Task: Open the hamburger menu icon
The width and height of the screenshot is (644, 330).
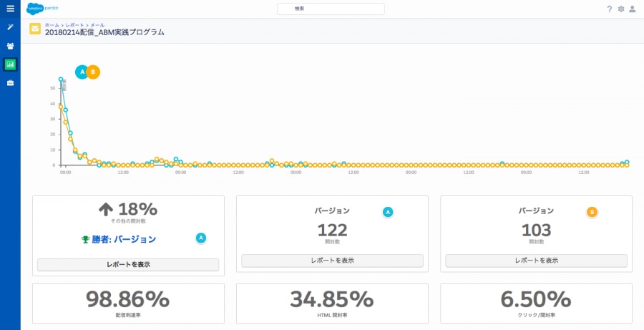Action: pos(10,9)
